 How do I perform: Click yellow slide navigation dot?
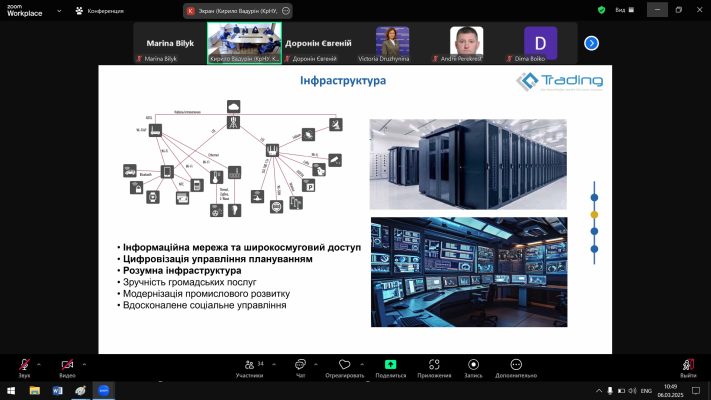594,215
